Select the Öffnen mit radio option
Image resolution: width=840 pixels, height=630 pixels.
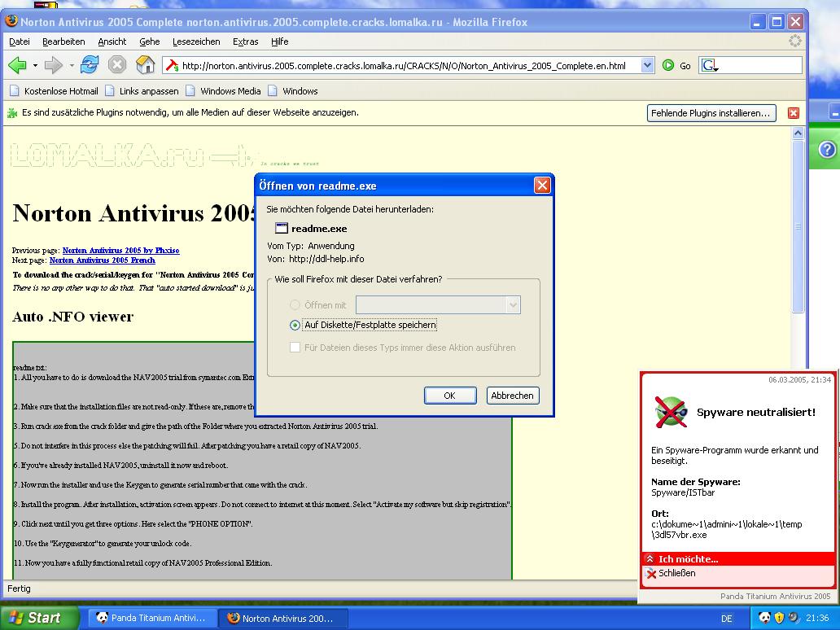[x=295, y=305]
